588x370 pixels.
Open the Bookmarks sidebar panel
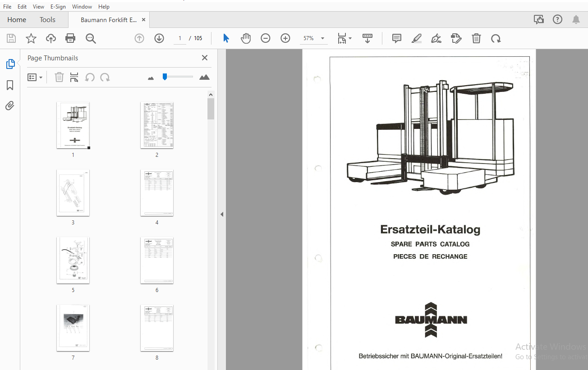[10, 85]
